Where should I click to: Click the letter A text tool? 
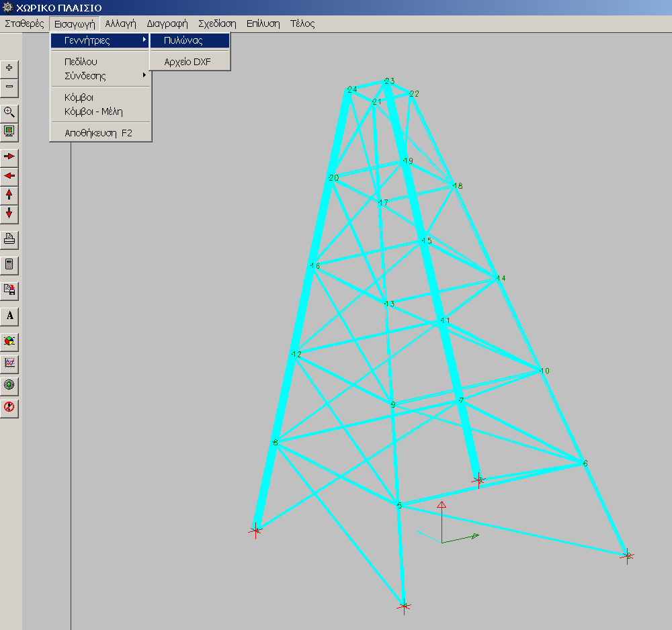(x=9, y=316)
